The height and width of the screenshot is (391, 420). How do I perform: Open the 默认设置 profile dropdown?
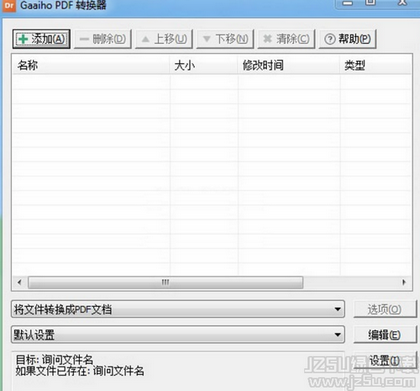[x=178, y=334]
